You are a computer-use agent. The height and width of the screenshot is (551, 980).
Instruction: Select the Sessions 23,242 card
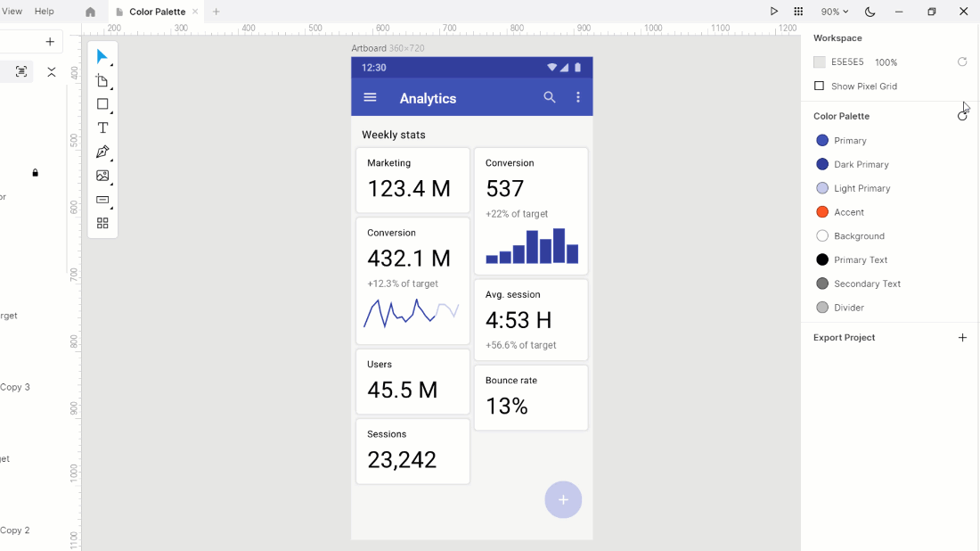coord(412,451)
